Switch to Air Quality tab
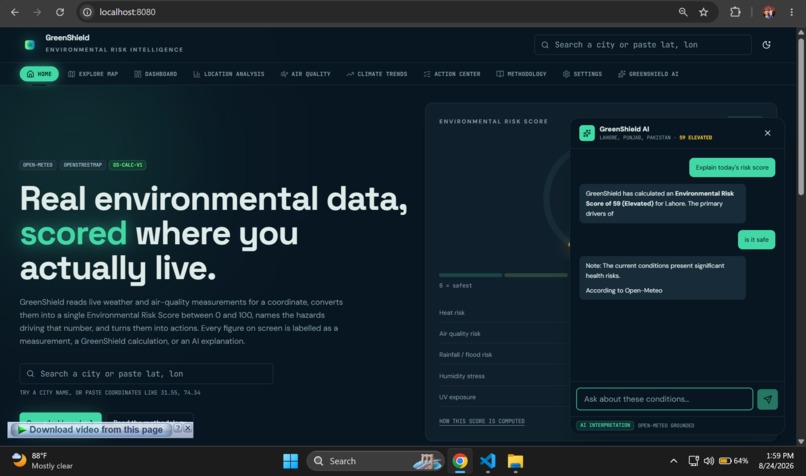Image resolution: width=806 pixels, height=476 pixels. (305, 74)
